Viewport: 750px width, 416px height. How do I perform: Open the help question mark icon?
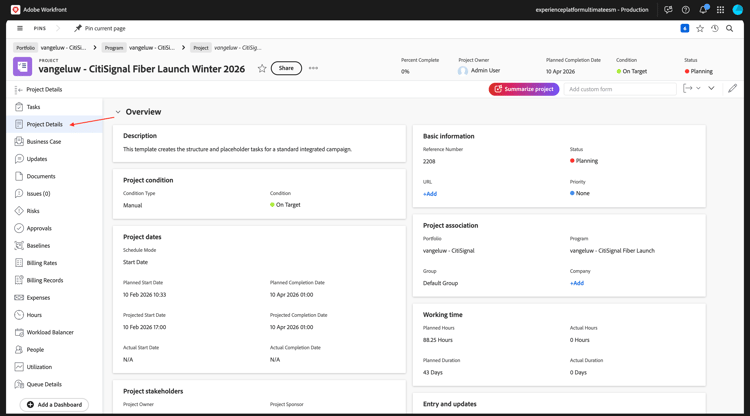[x=685, y=10]
